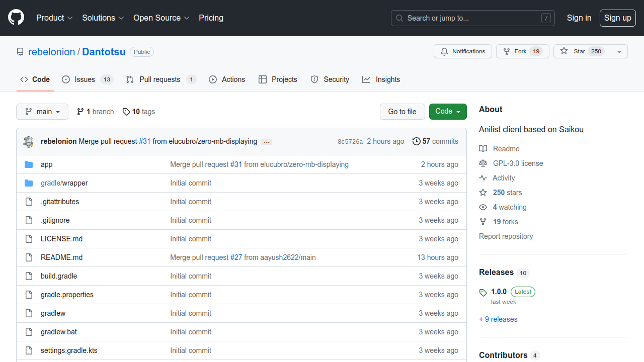Switch to the Pull requests tab
Viewport: 644px width, 362px height.
tap(161, 79)
